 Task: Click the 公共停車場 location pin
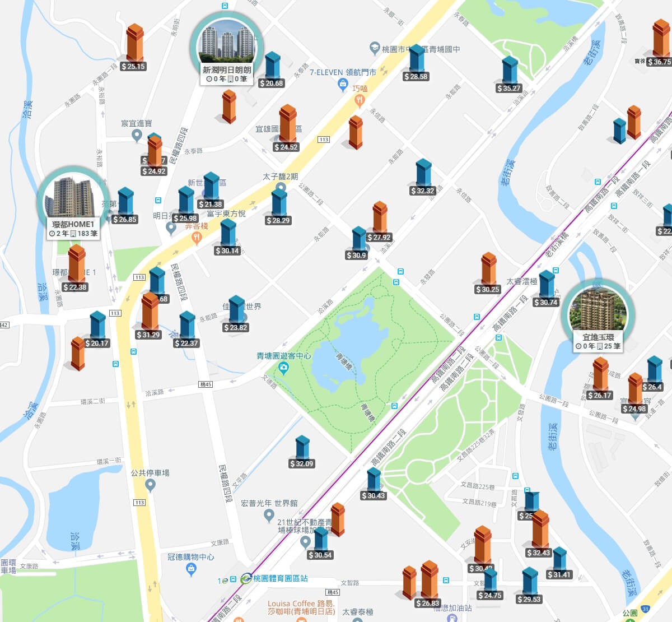(x=150, y=485)
